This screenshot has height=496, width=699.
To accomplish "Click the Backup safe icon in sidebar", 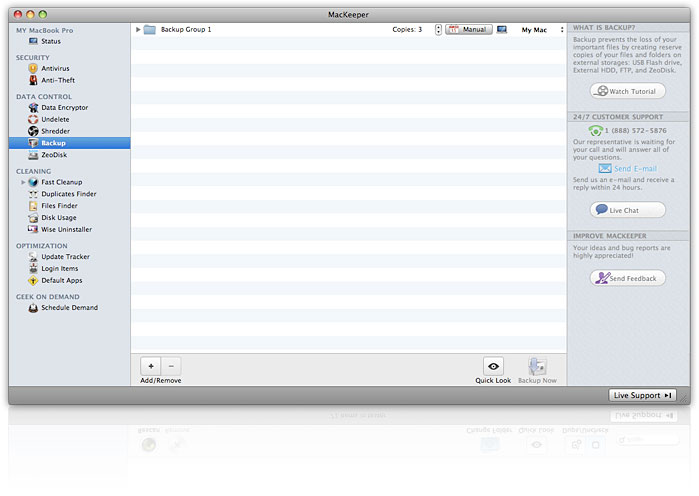I will click(x=33, y=143).
